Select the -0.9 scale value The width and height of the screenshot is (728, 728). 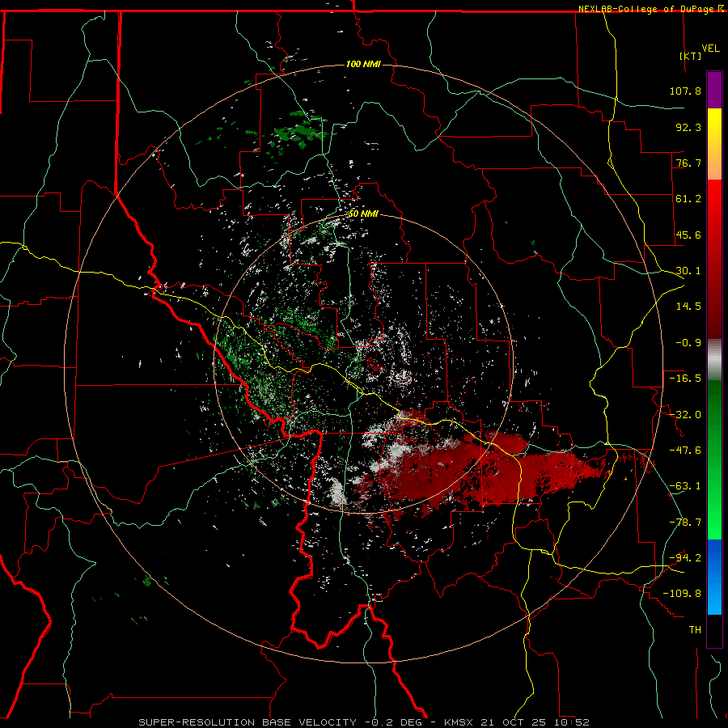coord(688,343)
